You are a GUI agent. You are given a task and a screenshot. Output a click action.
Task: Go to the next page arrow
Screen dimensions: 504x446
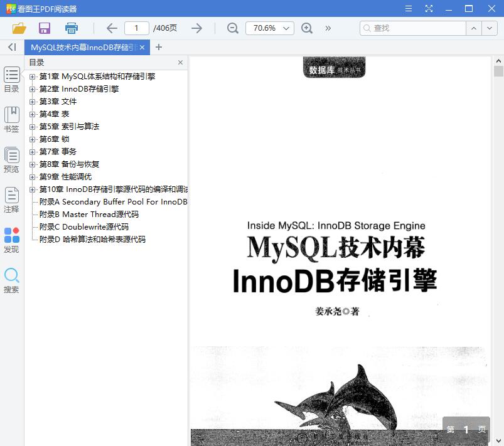coord(196,28)
